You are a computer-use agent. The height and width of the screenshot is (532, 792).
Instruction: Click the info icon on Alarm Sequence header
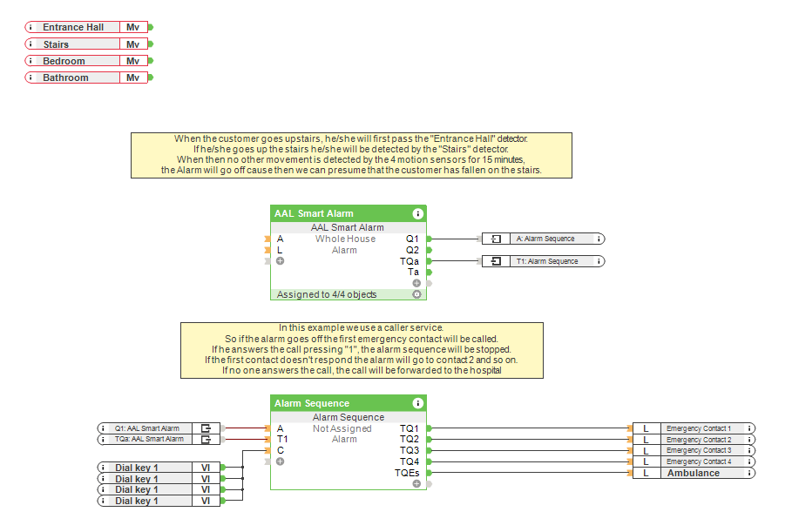point(417,403)
